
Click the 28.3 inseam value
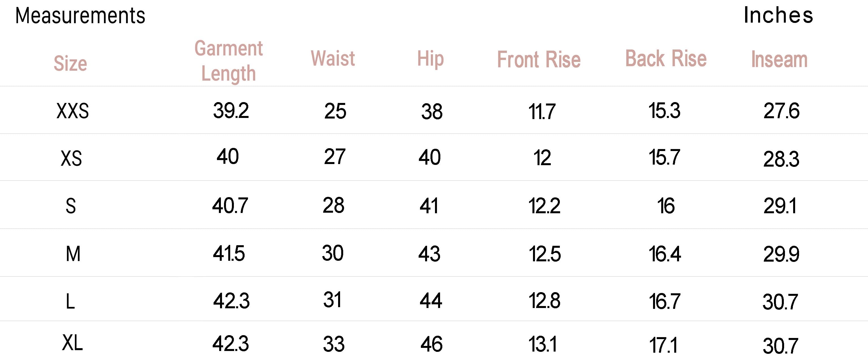781,159
